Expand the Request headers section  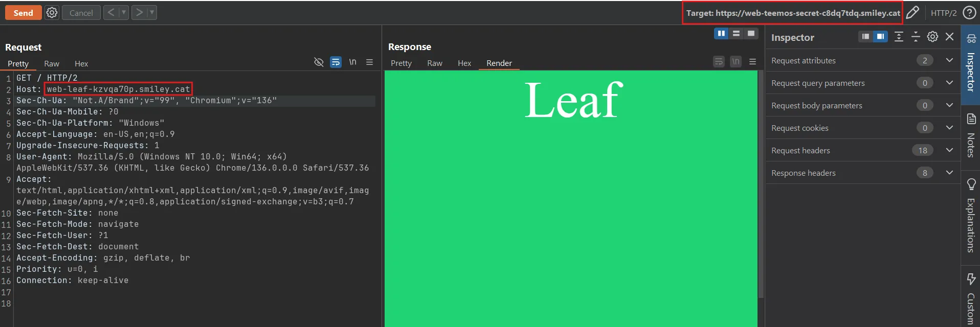(949, 150)
